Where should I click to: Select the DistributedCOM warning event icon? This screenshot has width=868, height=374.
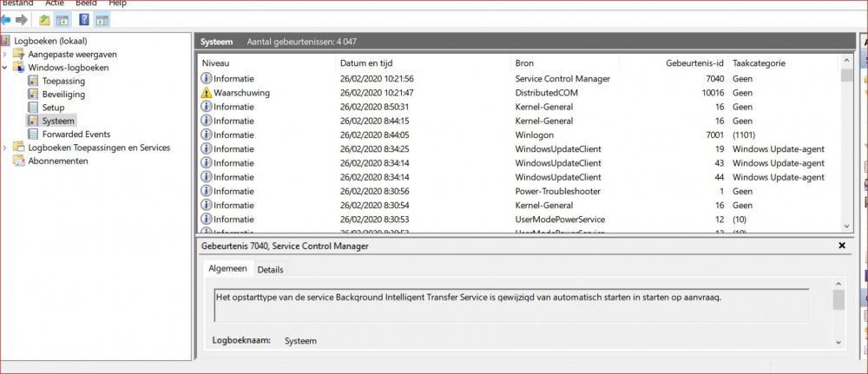(207, 92)
